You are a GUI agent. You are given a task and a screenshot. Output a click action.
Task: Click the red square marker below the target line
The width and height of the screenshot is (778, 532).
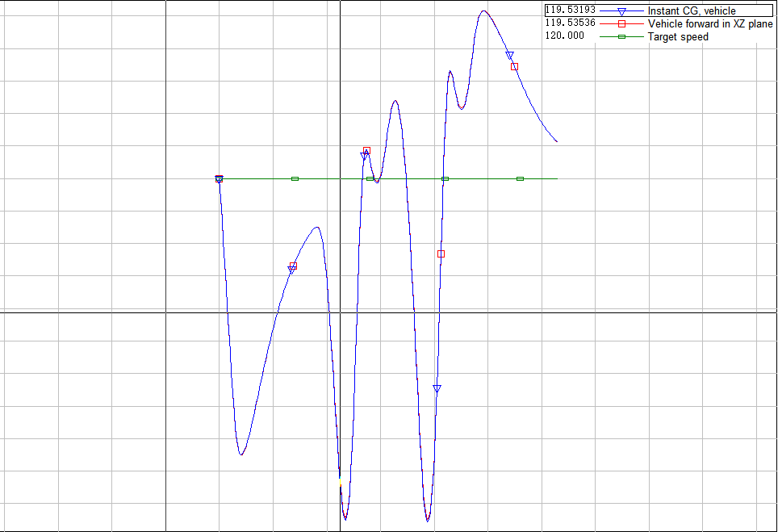pos(441,254)
